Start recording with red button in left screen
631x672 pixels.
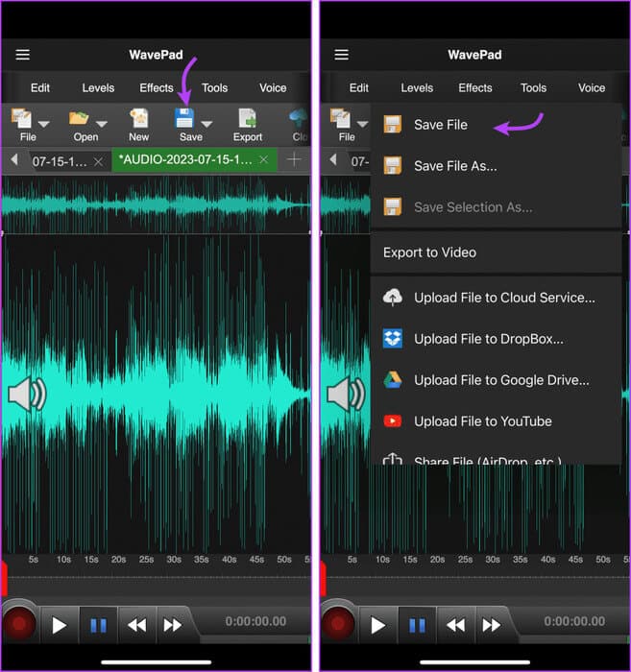point(19,624)
